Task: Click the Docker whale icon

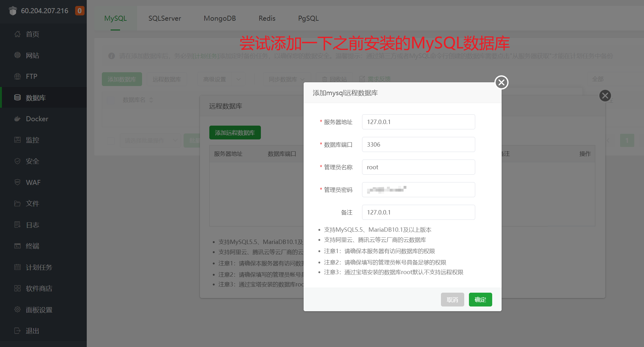Action: coord(18,119)
